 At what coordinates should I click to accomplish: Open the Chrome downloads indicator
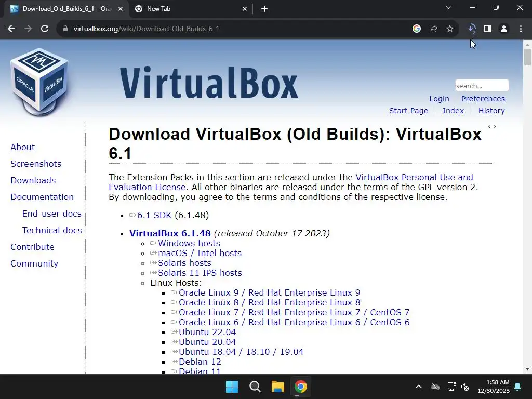472,29
